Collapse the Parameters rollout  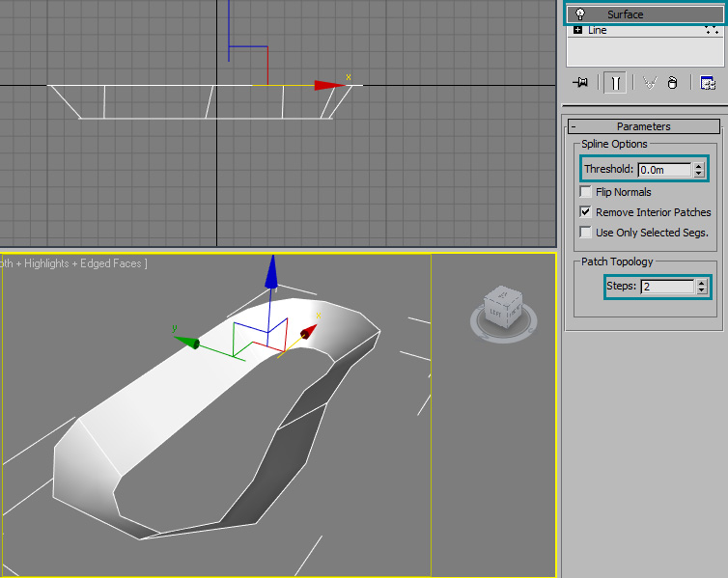pos(574,126)
